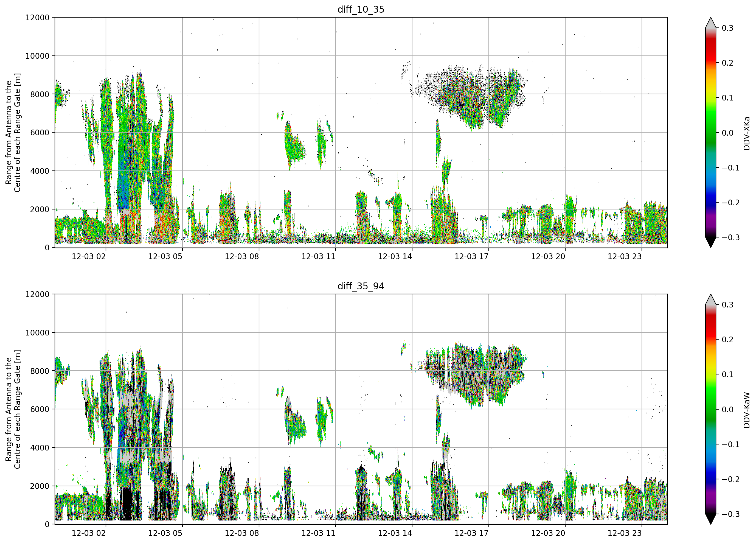This screenshot has width=756, height=543.
Task: Click the 12000 y-tick in diff_10_35 plot
Action: click(x=37, y=18)
